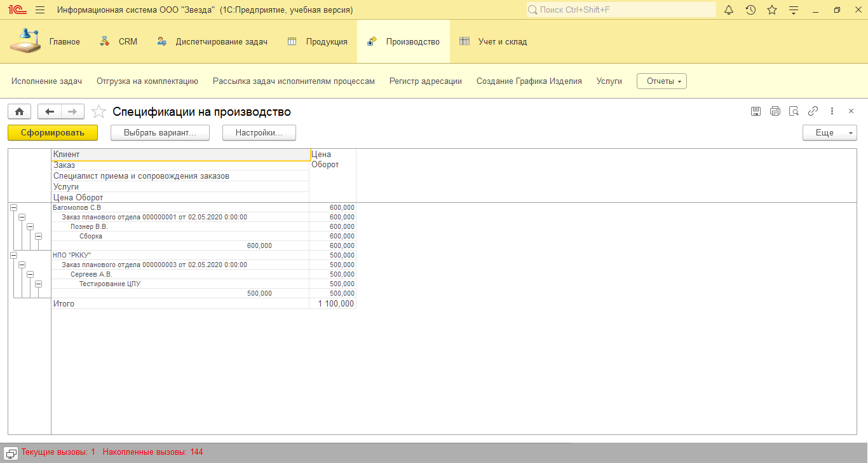Switch to the Учет и склад section
This screenshot has height=463, width=868.
pos(493,42)
